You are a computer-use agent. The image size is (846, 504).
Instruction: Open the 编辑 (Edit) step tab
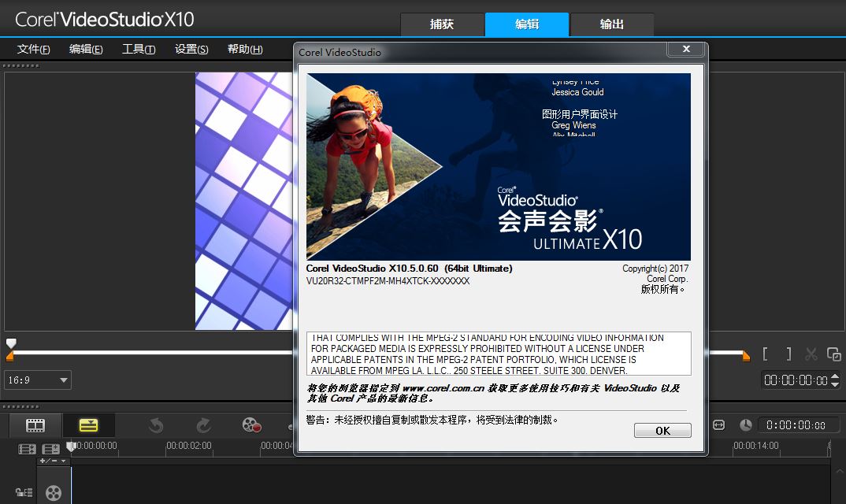(x=527, y=24)
